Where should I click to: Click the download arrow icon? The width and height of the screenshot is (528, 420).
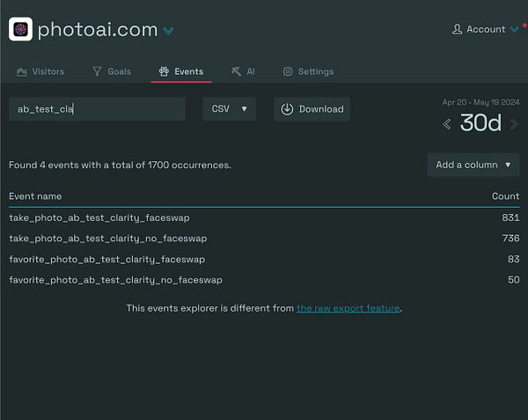coord(287,109)
